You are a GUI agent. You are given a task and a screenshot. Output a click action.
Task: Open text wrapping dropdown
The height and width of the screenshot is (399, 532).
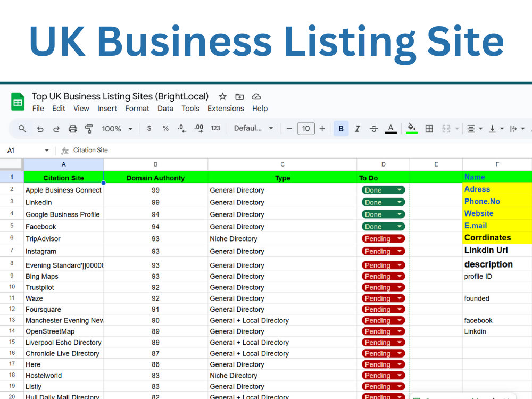pos(518,129)
